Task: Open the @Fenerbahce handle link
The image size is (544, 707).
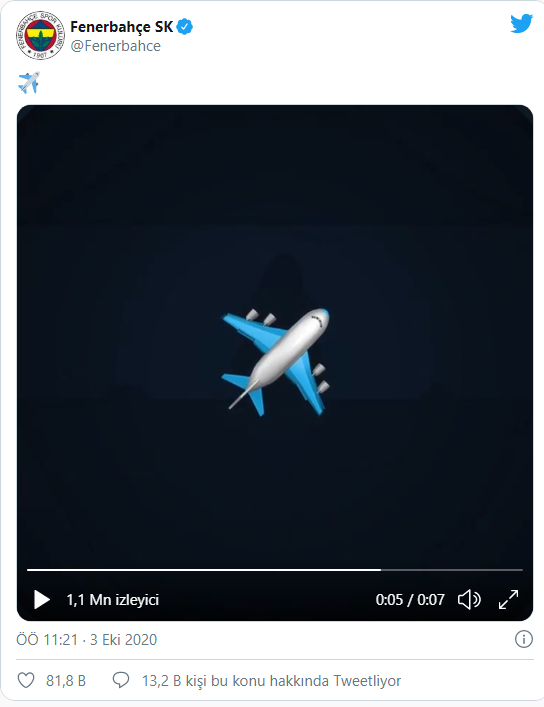Action: [115, 46]
